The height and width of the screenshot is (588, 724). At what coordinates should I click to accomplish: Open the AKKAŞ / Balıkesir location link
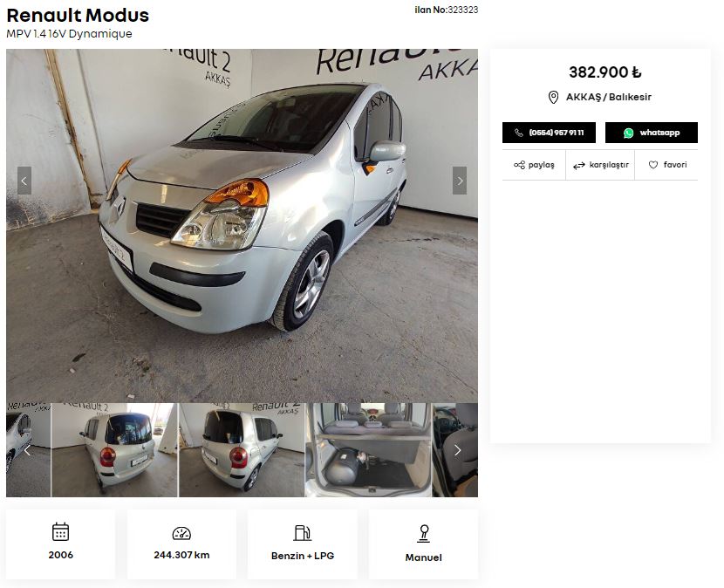(x=609, y=97)
